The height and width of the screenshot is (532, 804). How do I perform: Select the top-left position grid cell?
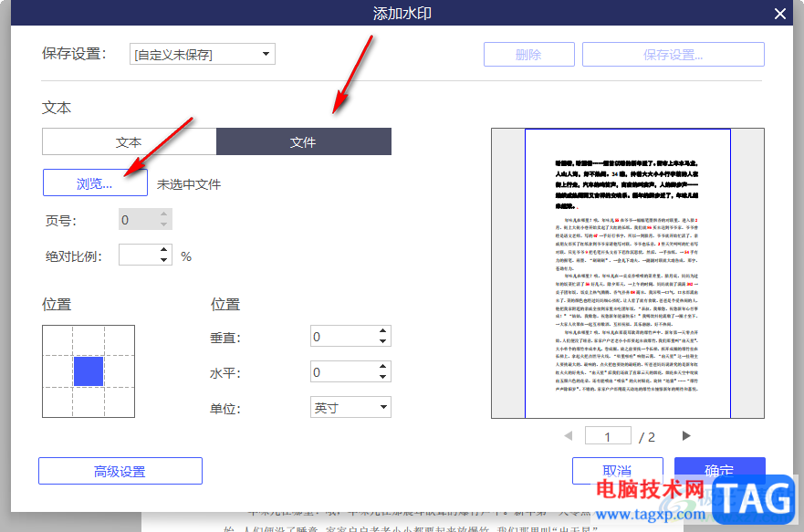[x=57, y=340]
